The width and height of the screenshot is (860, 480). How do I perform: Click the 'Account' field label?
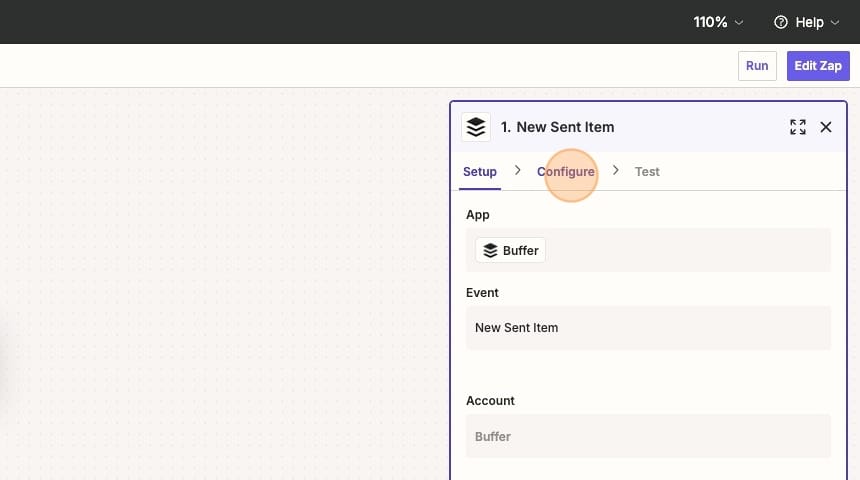coord(490,401)
